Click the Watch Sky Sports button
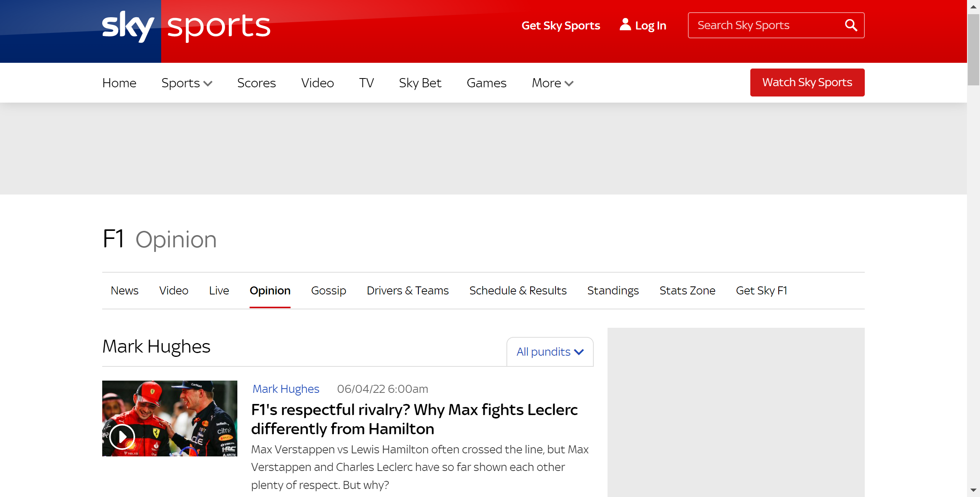 coord(807,82)
